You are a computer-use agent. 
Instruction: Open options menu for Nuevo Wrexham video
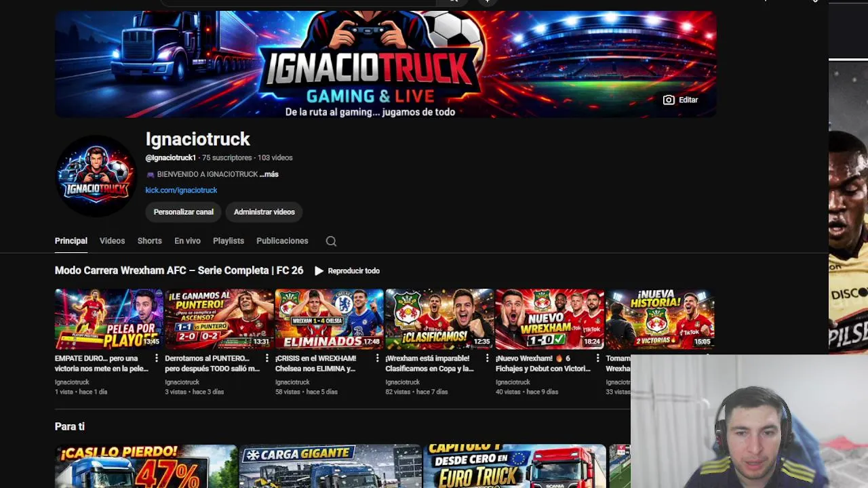click(597, 359)
